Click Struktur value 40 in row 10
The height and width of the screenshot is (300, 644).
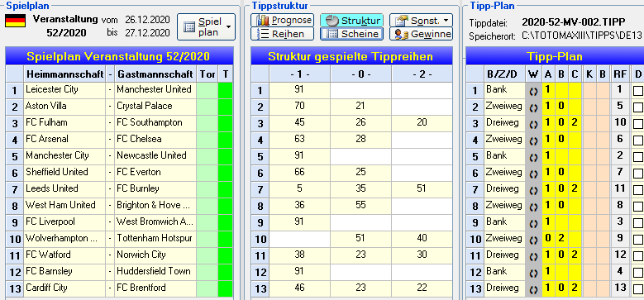(x=422, y=239)
